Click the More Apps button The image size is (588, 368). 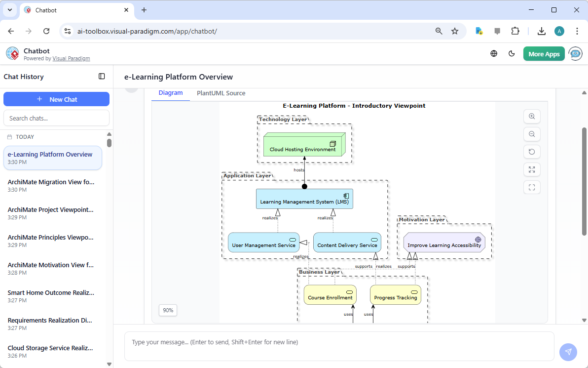[x=544, y=53]
